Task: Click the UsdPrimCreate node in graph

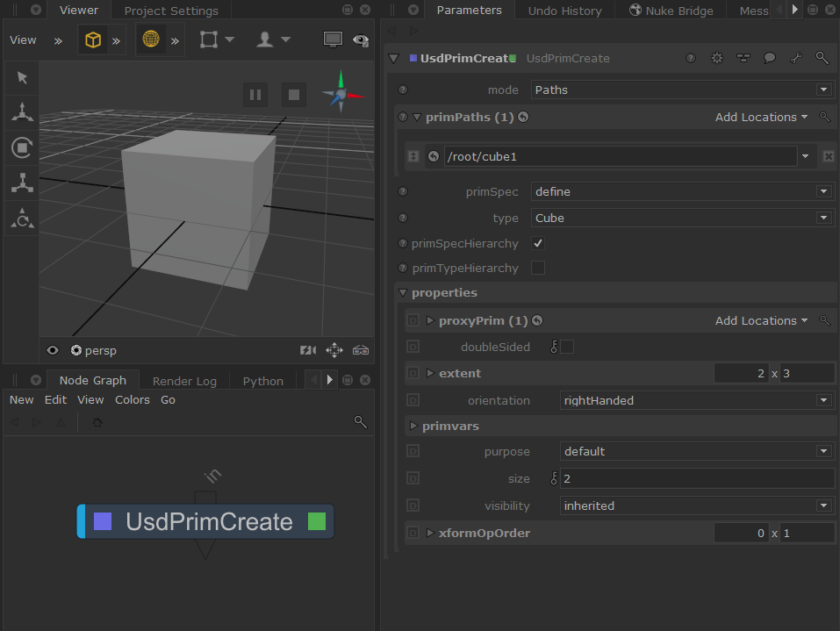Action: point(208,521)
